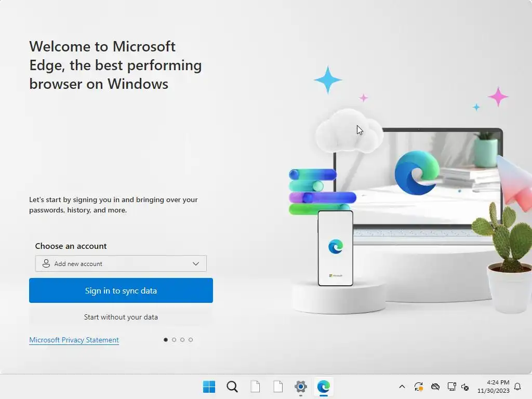Open the network display tray icon

451,387
